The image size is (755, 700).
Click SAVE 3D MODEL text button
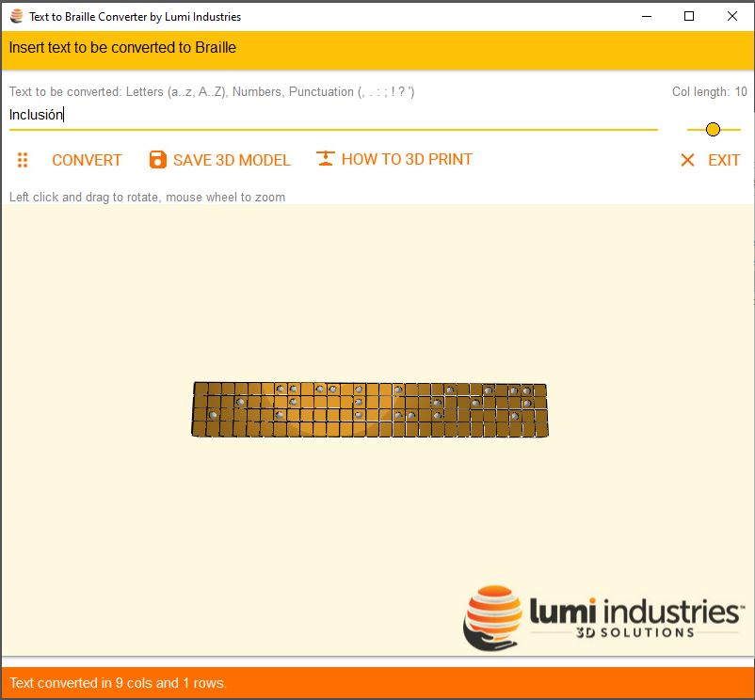pos(232,160)
